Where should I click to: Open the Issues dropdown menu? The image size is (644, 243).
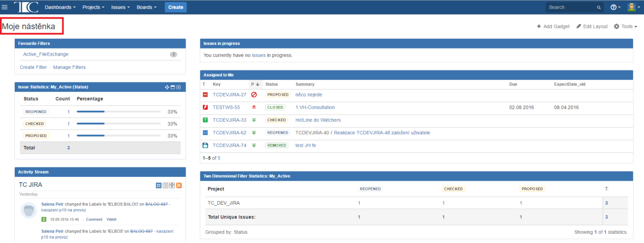tap(120, 8)
